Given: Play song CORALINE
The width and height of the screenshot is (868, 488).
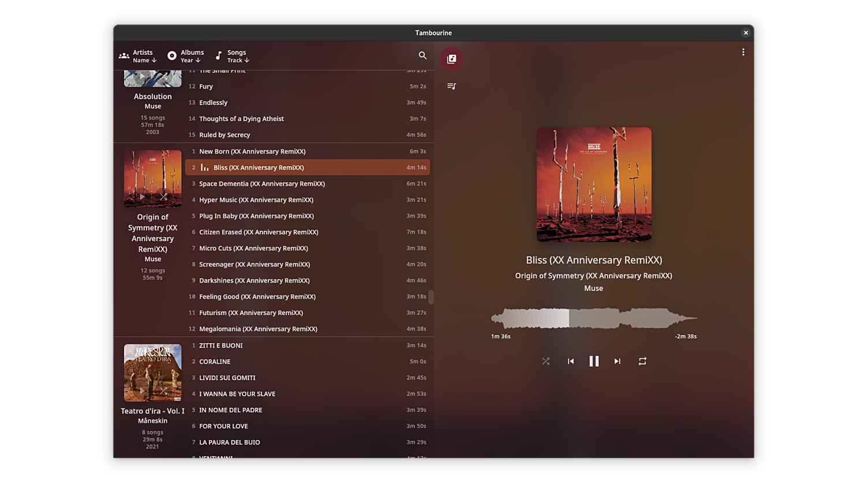Looking at the screenshot, I should click(x=308, y=362).
